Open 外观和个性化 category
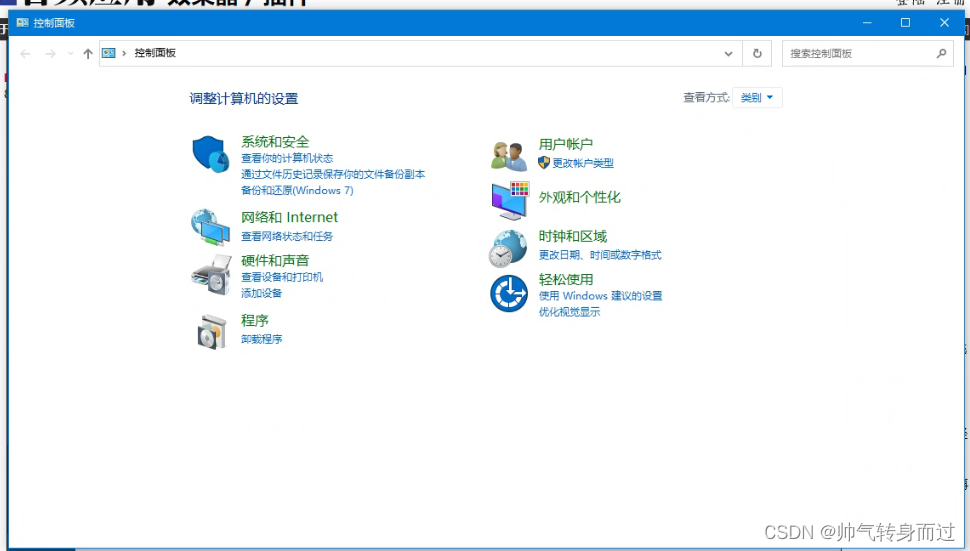This screenshot has width=970, height=551. (x=580, y=197)
